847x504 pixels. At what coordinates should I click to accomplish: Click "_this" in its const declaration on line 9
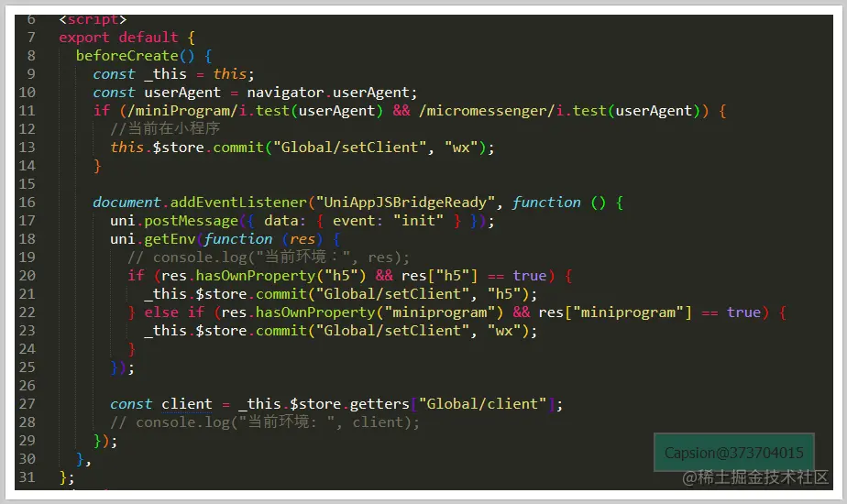coord(165,74)
